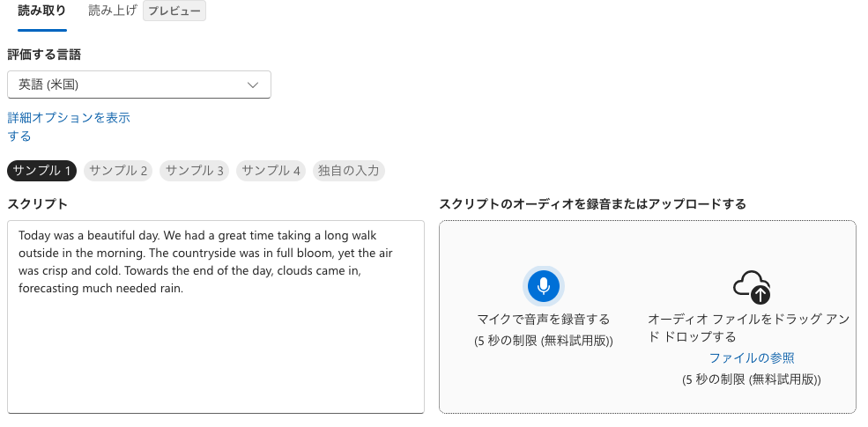Click the cloud upload icon
The width and height of the screenshot is (868, 427).
(x=752, y=286)
